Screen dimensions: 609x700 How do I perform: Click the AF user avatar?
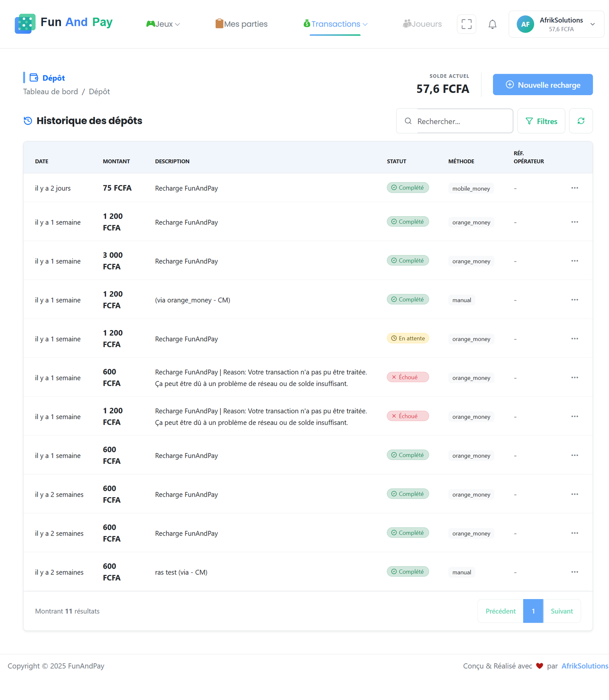[x=525, y=24]
